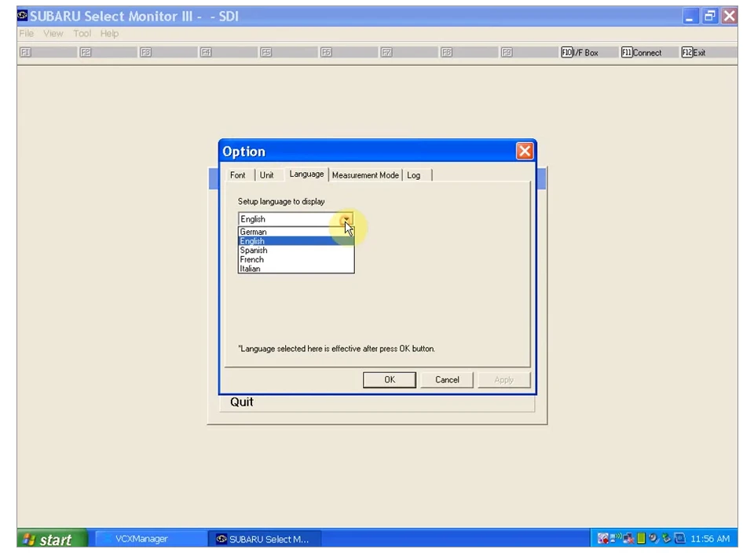Restore down the main Subaru window

(709, 16)
